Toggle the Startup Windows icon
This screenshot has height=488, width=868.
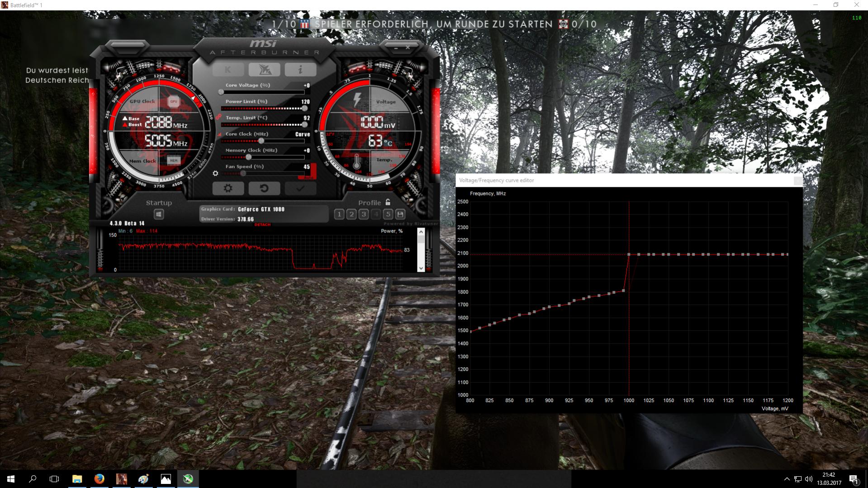(159, 214)
